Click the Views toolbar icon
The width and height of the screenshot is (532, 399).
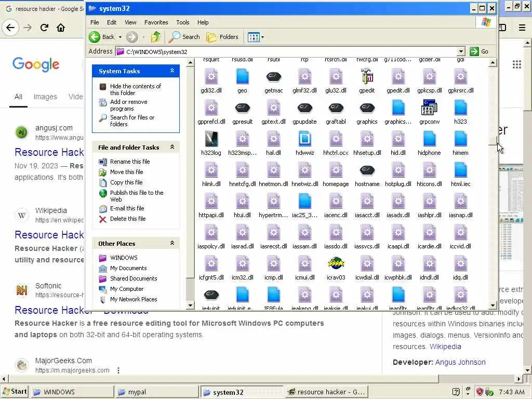click(x=254, y=37)
